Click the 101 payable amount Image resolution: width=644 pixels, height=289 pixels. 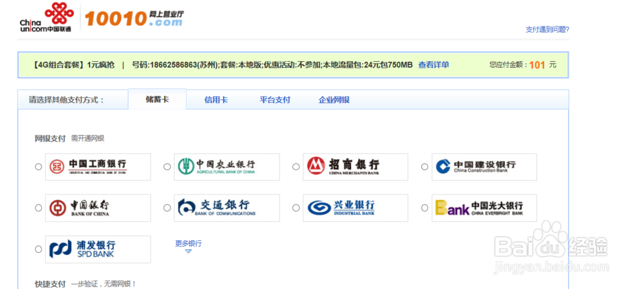coord(537,65)
